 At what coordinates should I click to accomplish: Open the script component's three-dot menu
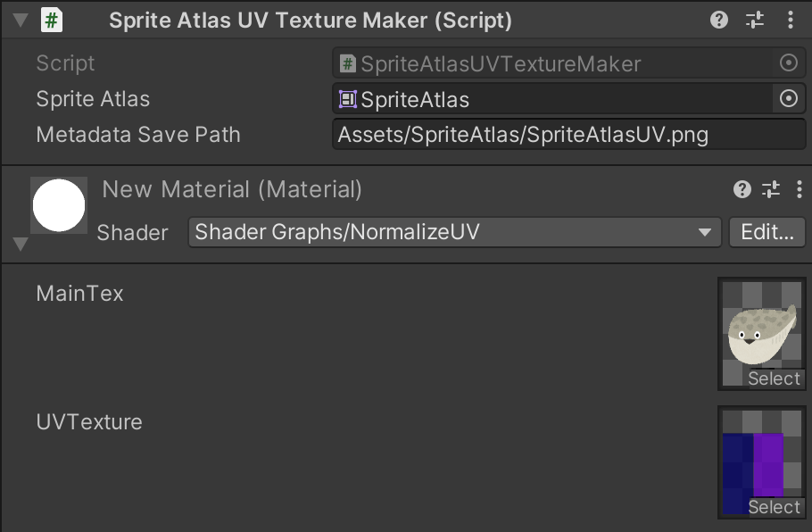(x=791, y=20)
